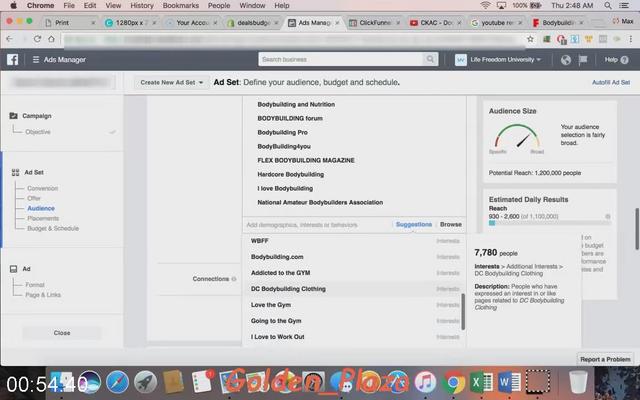Screen dimensions: 640x400
Task: Click the flag pages icon
Action: (x=583, y=60)
